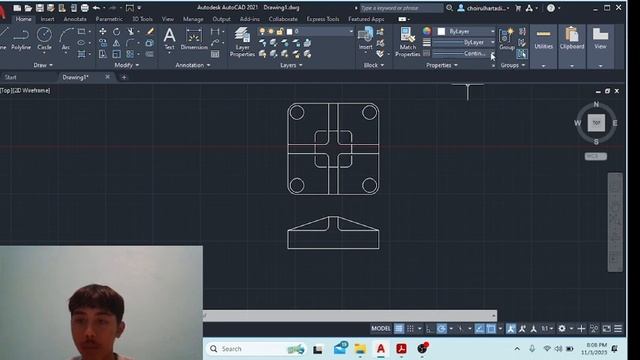
Task: Insert Text with the Text tool
Action: (169, 39)
